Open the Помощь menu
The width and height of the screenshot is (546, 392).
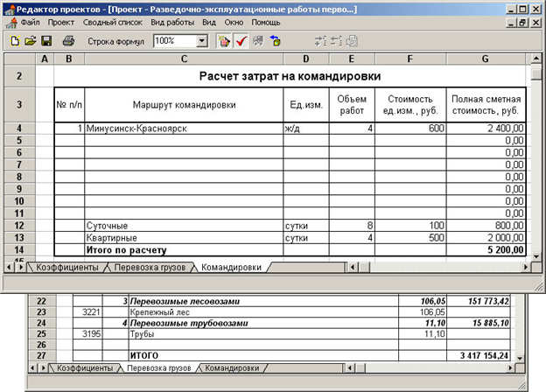[x=266, y=22]
